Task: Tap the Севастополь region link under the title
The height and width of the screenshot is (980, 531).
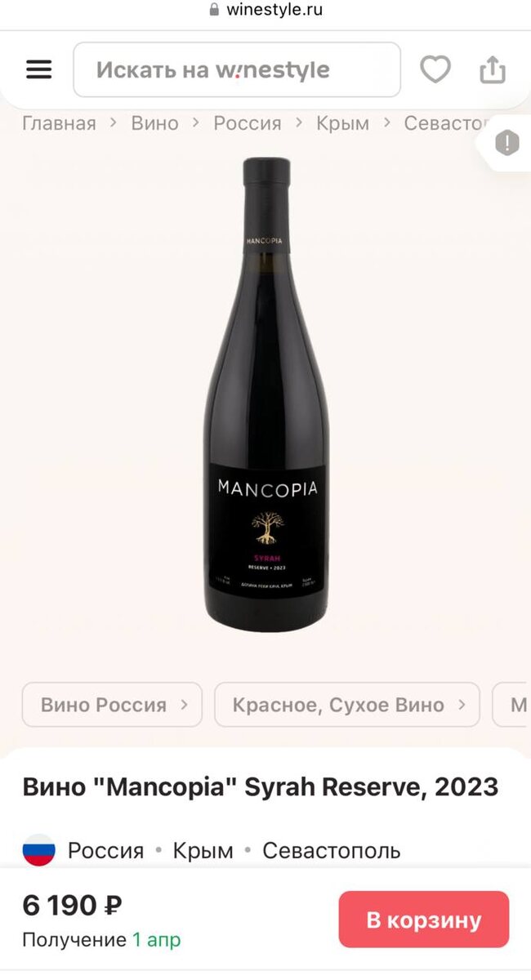Action: click(331, 850)
